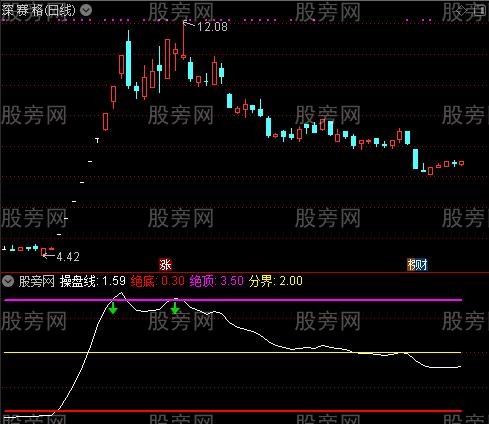The image size is (489, 424).
Task: Click the 绝底: 0.30 indicator value
Action: click(157, 281)
